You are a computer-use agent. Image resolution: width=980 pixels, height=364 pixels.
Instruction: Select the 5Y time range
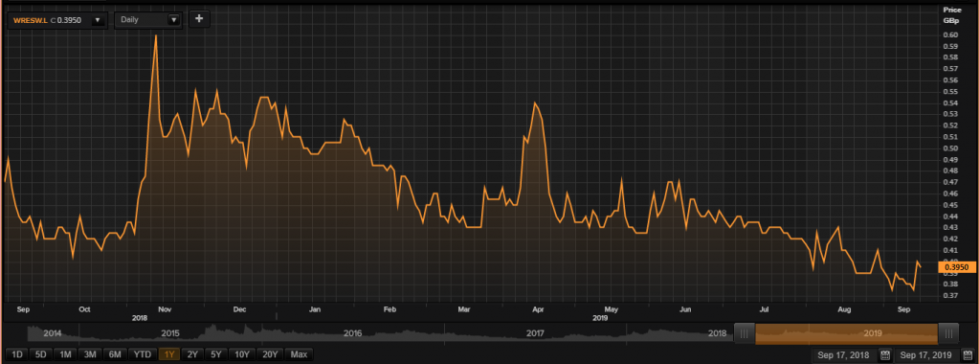pyautogui.click(x=215, y=354)
